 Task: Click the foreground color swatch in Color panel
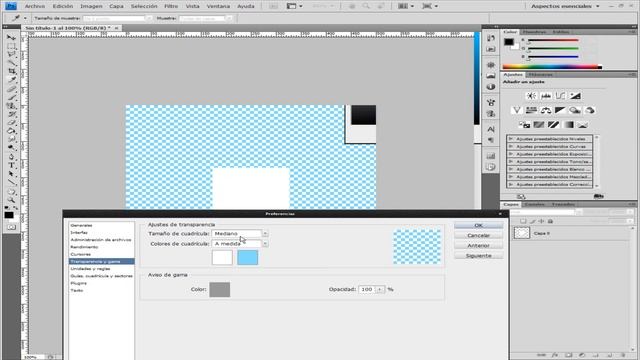tap(509, 42)
